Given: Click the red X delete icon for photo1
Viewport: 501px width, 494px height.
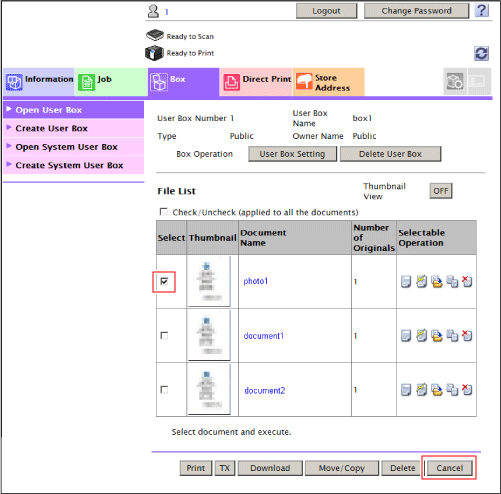Looking at the screenshot, I should point(467,281).
